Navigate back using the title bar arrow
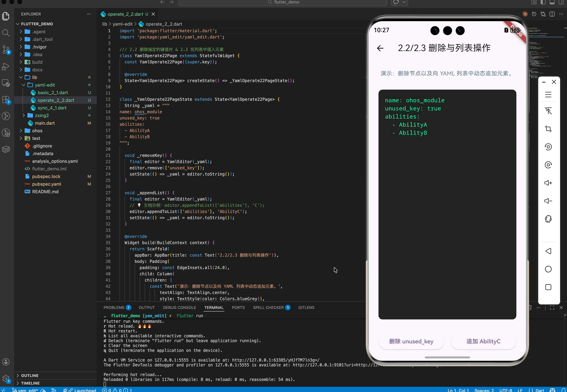567x392 pixels. [x=162, y=2]
